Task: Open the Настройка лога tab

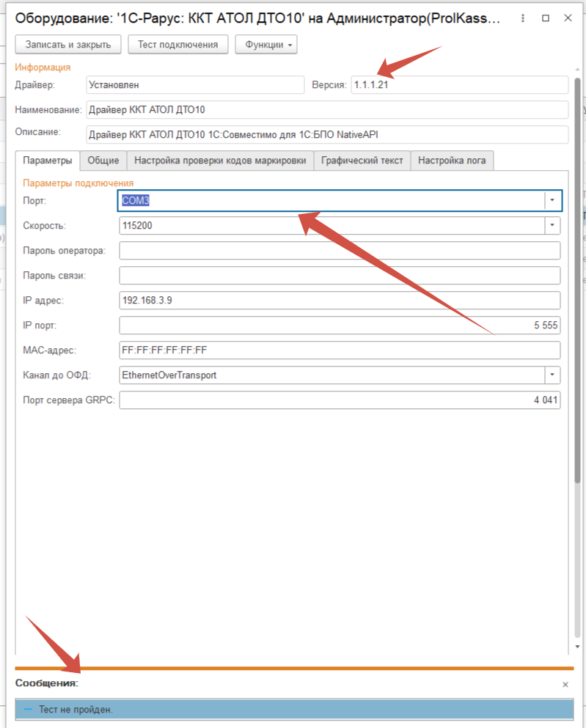Action: (452, 161)
